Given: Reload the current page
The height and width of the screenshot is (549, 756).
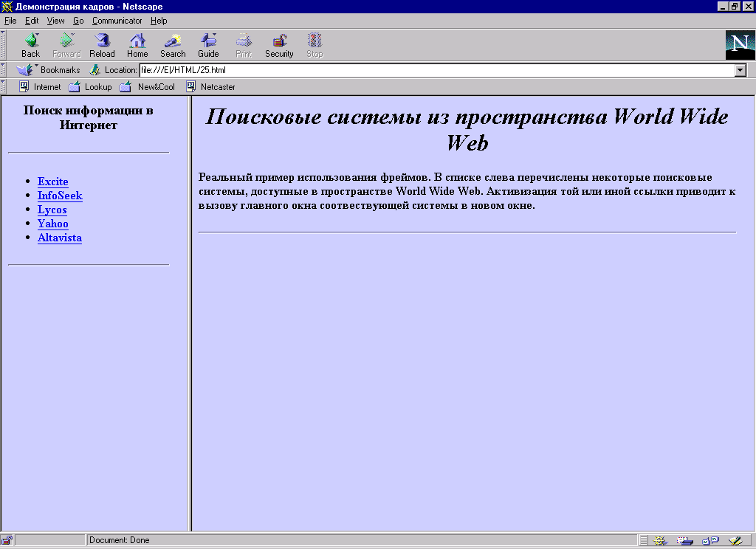Looking at the screenshot, I should click(102, 45).
